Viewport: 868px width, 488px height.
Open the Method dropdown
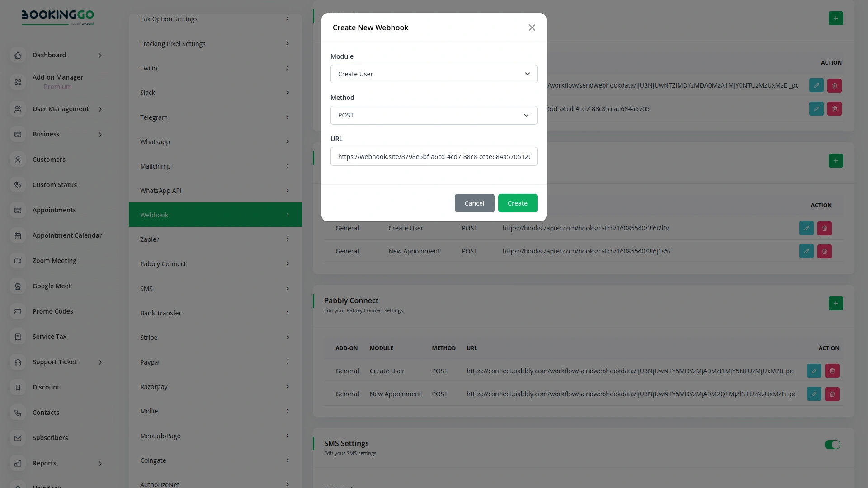coord(434,115)
